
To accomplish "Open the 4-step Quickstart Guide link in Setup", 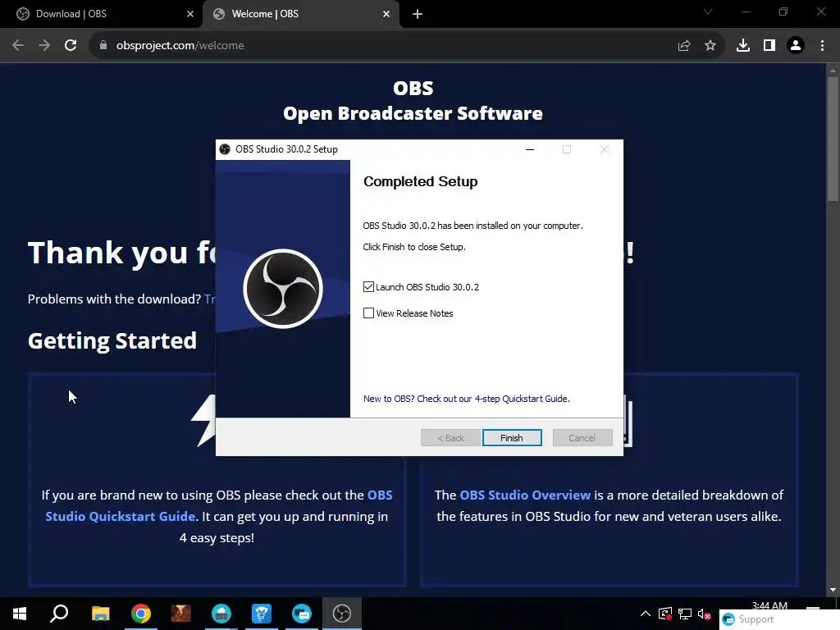I will pos(466,399).
